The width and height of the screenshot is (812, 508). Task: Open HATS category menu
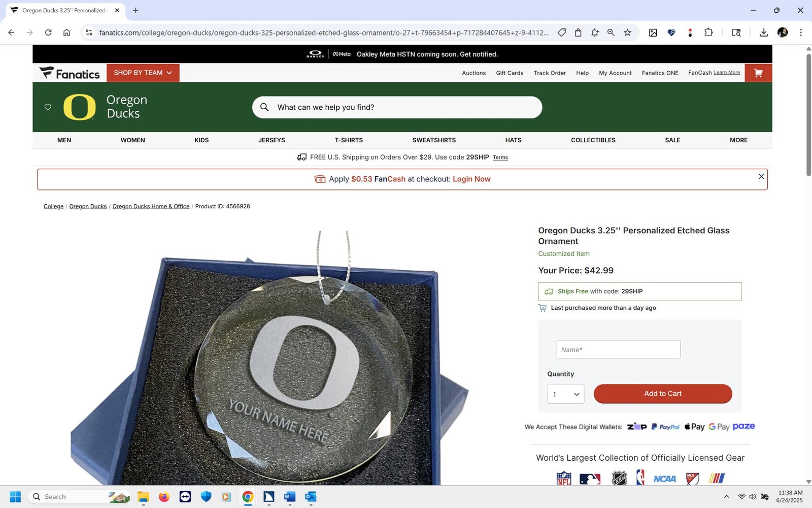(513, 140)
